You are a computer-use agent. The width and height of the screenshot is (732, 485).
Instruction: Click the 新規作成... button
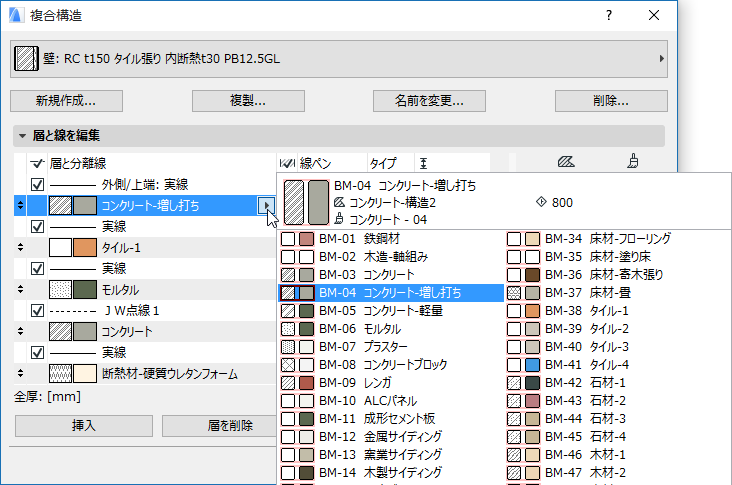tap(66, 101)
